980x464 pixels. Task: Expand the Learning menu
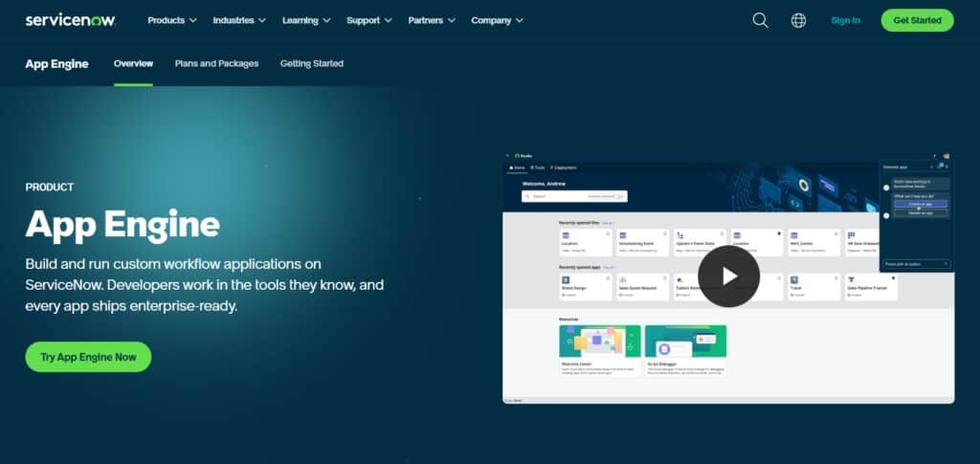point(306,20)
